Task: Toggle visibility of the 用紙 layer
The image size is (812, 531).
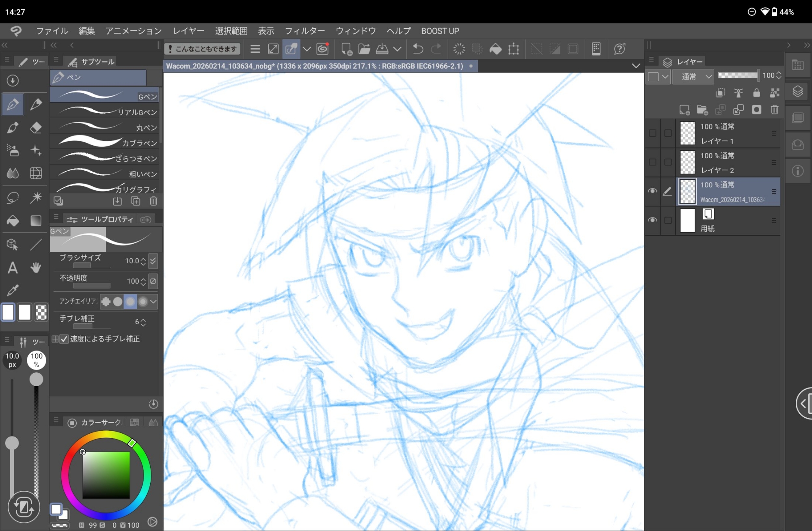Action: 652,220
